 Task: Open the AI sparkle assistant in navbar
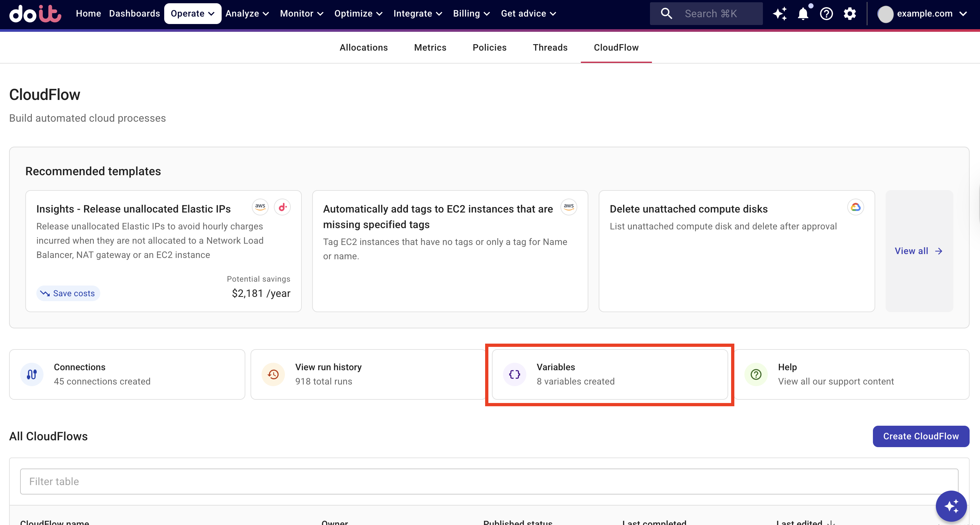point(779,14)
